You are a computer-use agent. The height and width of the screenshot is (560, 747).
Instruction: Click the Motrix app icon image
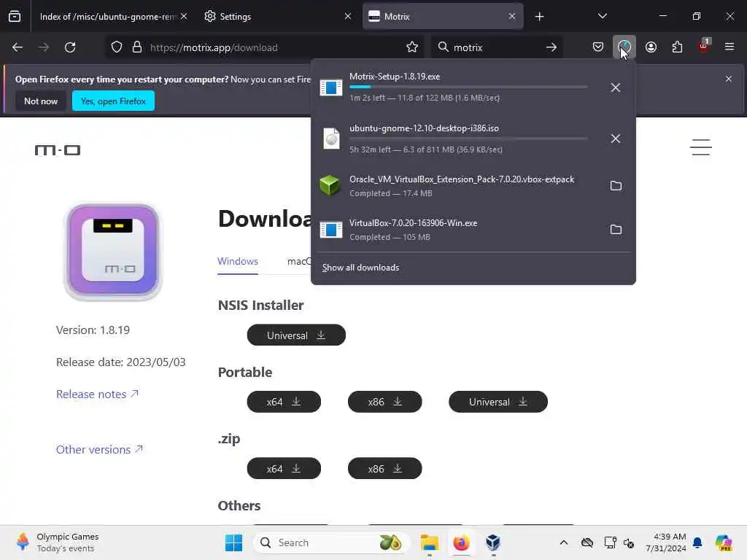pos(113,252)
